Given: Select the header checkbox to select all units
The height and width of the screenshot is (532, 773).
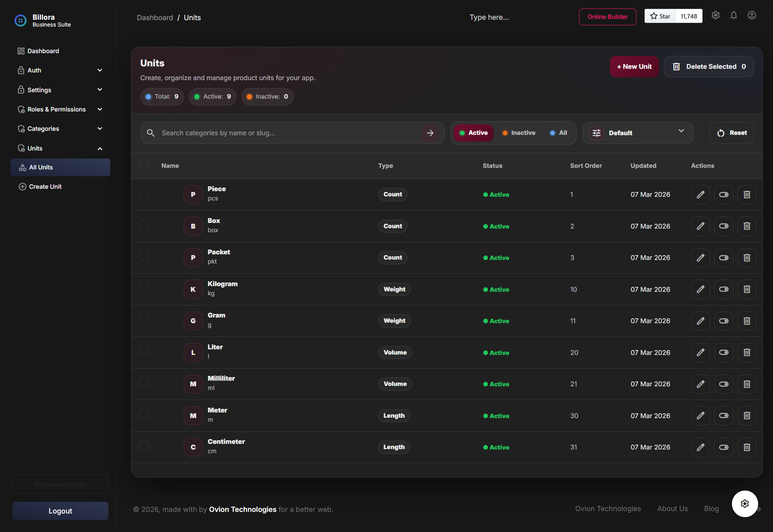Looking at the screenshot, I should 144,164.
